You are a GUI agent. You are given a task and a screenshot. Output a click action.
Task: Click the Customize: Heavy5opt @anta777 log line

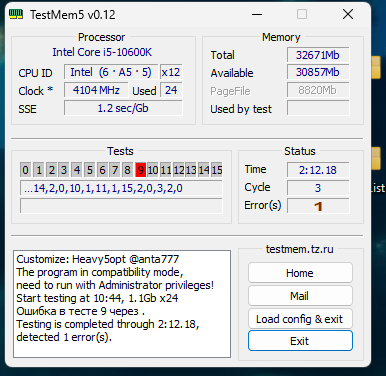point(98,259)
